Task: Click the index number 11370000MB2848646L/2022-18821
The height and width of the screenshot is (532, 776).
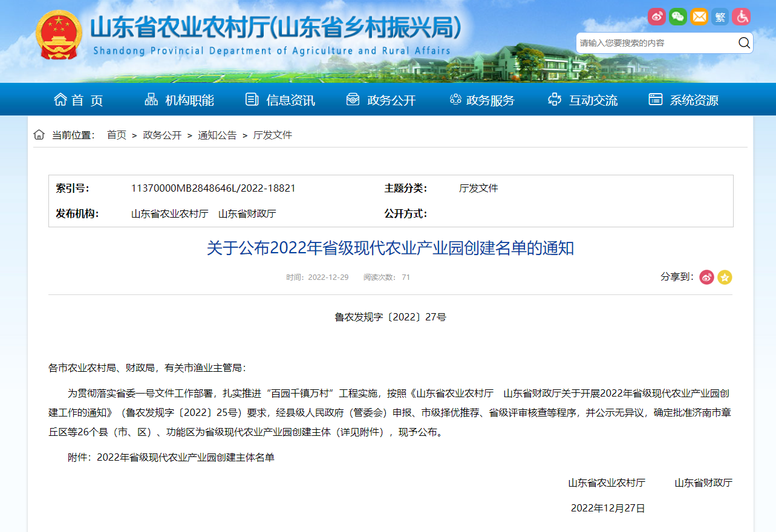Action: click(213, 188)
